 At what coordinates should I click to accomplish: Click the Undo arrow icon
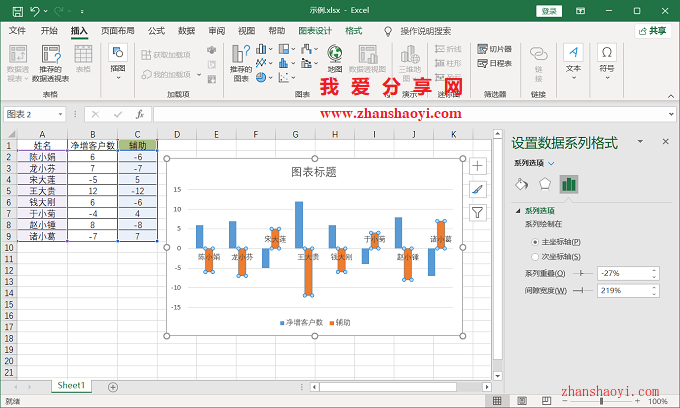point(35,11)
